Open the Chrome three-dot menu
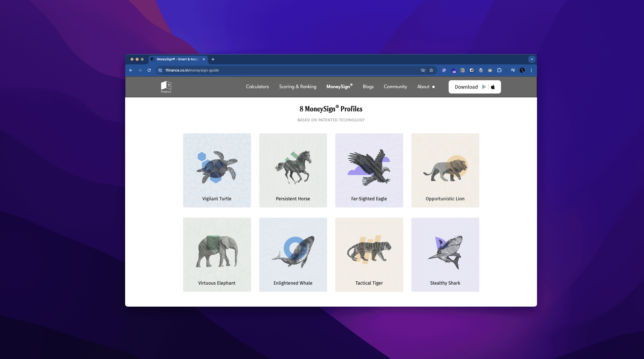 click(x=531, y=70)
